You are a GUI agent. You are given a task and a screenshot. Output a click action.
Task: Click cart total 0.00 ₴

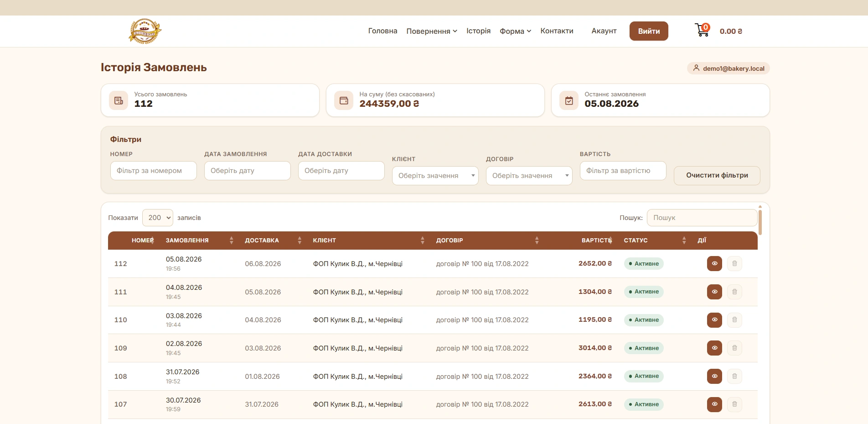point(731,31)
